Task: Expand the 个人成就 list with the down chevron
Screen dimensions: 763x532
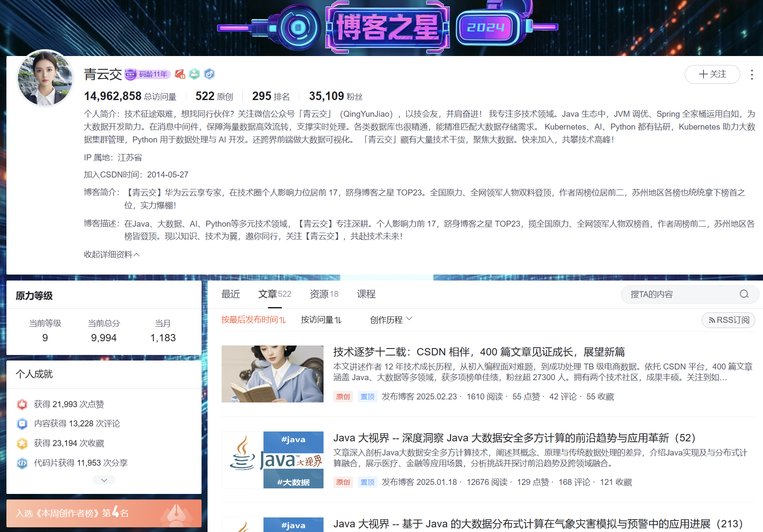Action: (x=104, y=480)
